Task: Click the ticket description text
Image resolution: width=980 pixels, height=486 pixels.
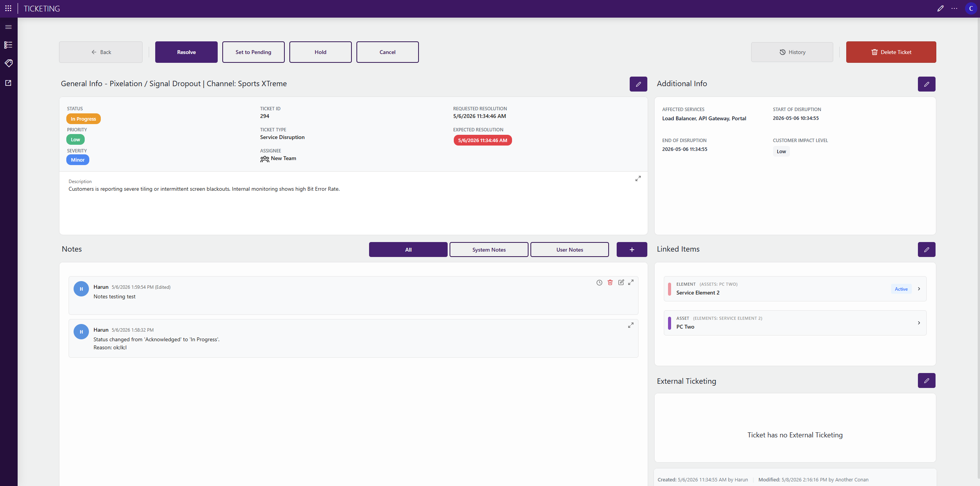Action: pyautogui.click(x=204, y=189)
